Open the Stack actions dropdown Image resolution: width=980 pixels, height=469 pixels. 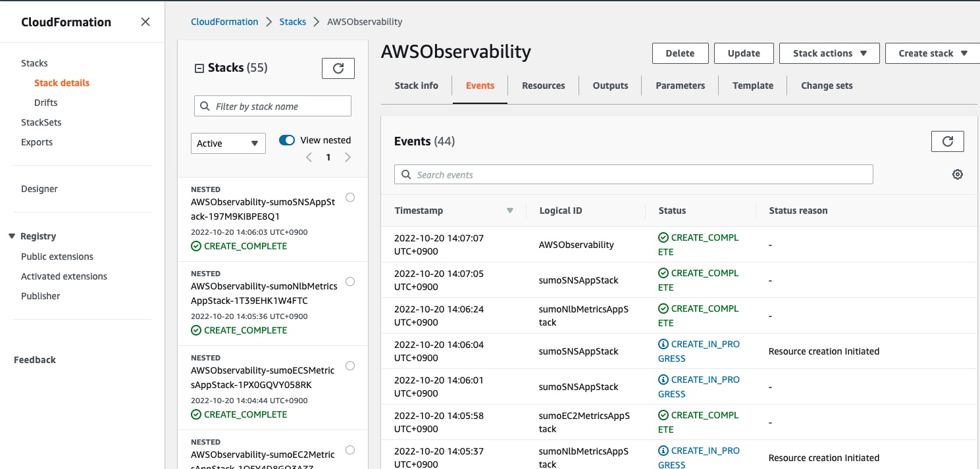click(829, 53)
